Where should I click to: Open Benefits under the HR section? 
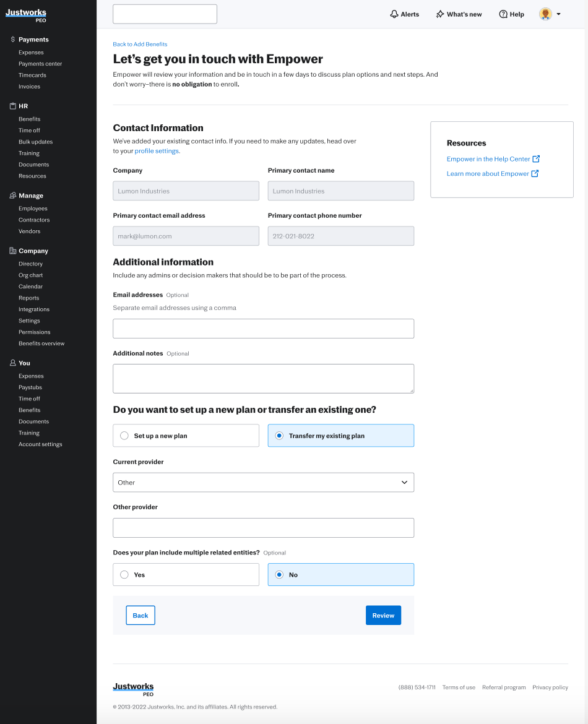coord(30,119)
